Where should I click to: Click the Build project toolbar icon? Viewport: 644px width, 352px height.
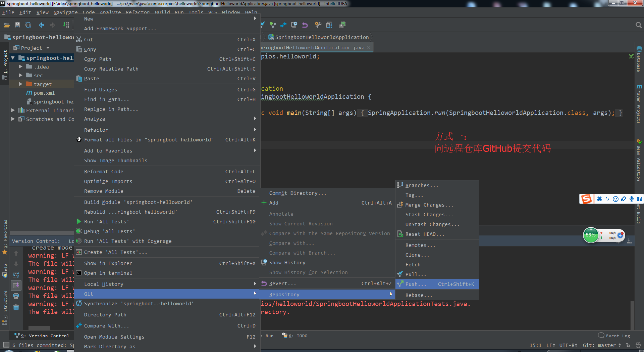pyautogui.click(x=66, y=25)
